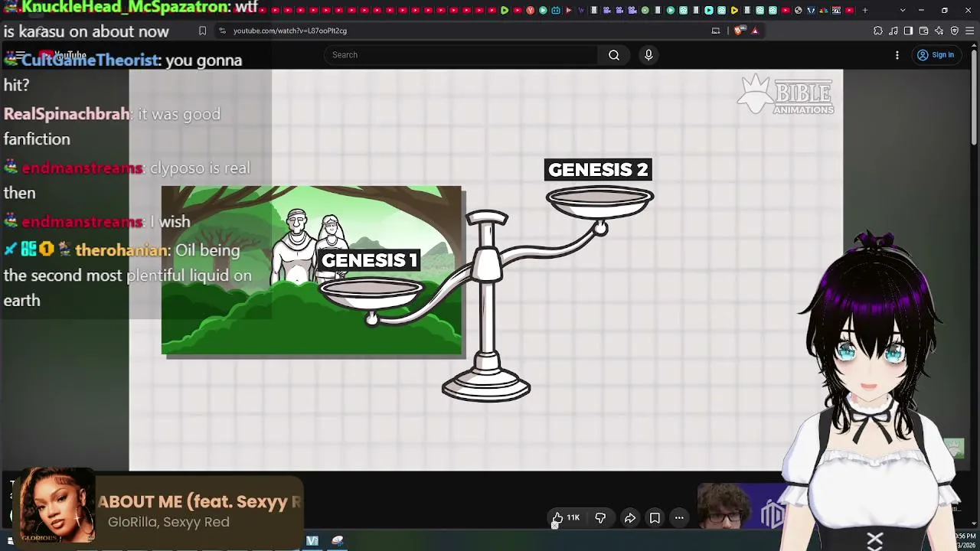Focus the YouTube Search input field

pyautogui.click(x=461, y=55)
